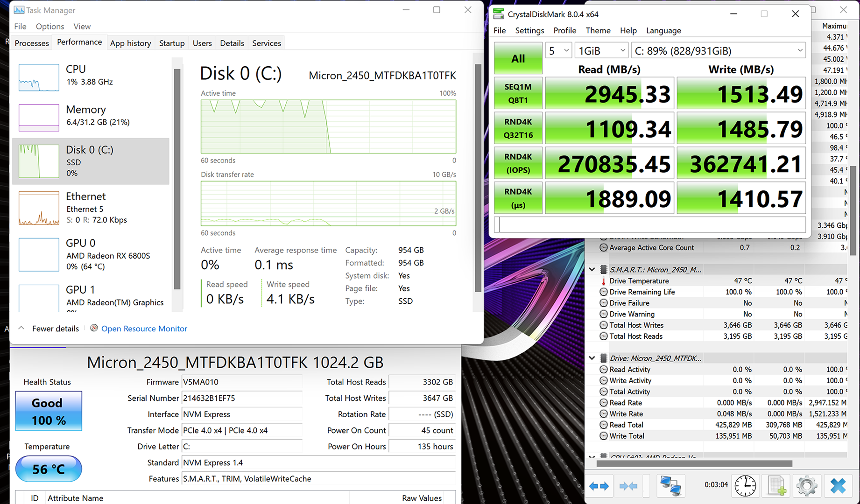
Task: Click Open Resource Monitor link
Action: coord(144,329)
